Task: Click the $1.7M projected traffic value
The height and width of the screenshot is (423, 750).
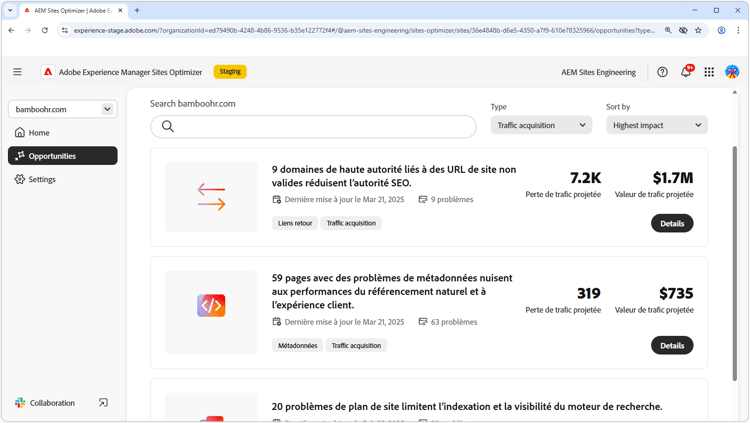Action: point(673,178)
